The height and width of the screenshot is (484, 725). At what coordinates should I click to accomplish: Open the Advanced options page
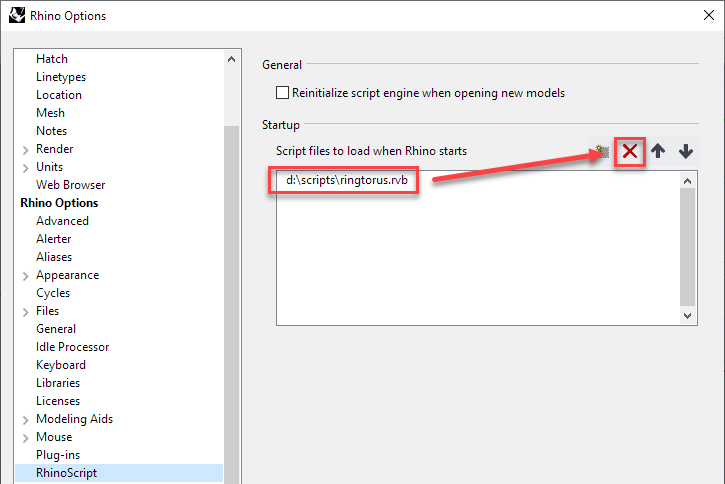(62, 221)
